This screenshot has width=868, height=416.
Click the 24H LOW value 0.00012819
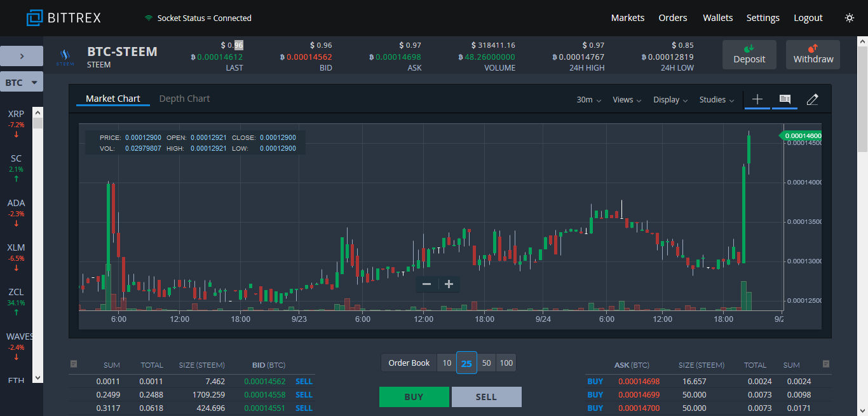pyautogui.click(x=667, y=57)
